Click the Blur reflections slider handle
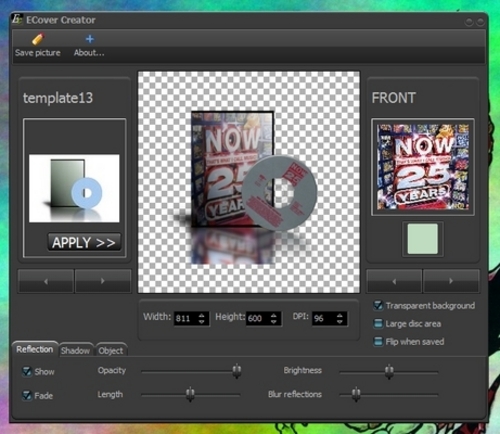The image size is (500, 434). (x=356, y=395)
